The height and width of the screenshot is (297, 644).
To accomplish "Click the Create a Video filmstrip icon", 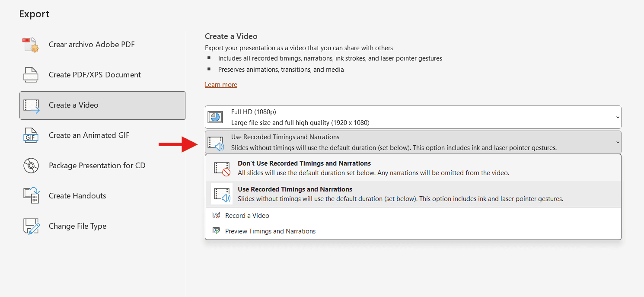I will [x=31, y=105].
